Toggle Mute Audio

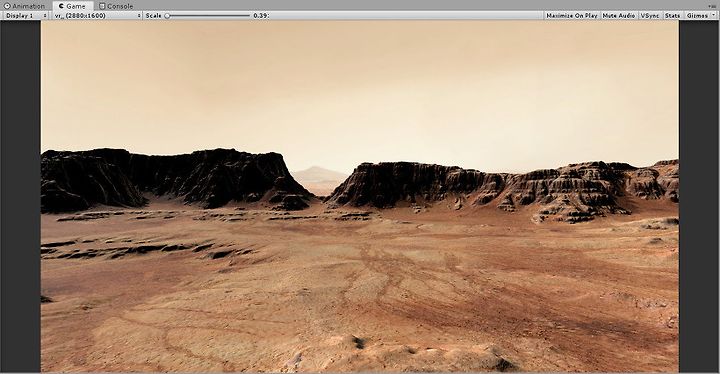tap(619, 16)
